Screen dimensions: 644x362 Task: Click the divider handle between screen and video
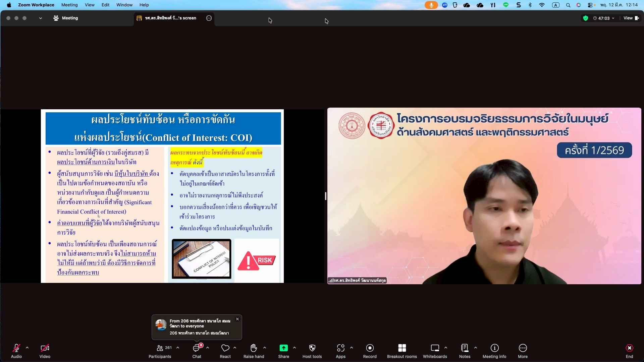325,196
